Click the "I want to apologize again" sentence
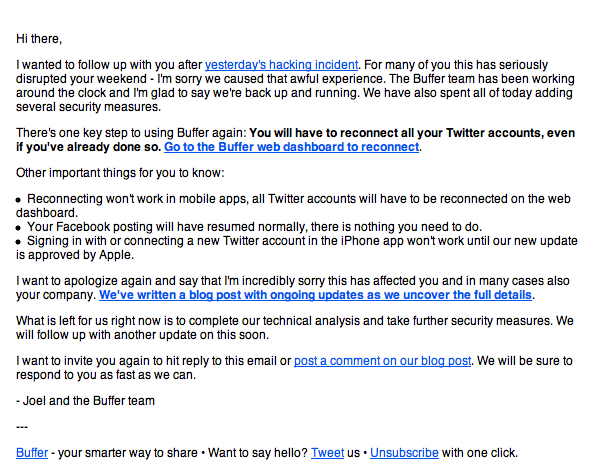 click(x=293, y=288)
